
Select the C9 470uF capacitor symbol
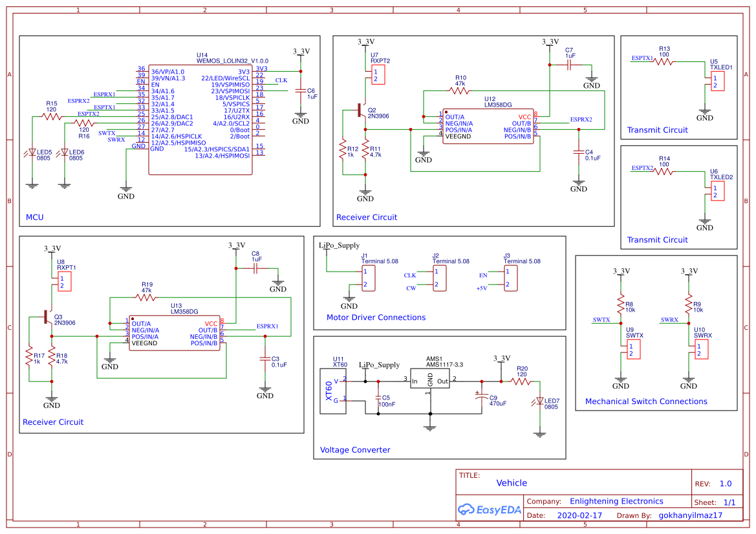(480, 398)
